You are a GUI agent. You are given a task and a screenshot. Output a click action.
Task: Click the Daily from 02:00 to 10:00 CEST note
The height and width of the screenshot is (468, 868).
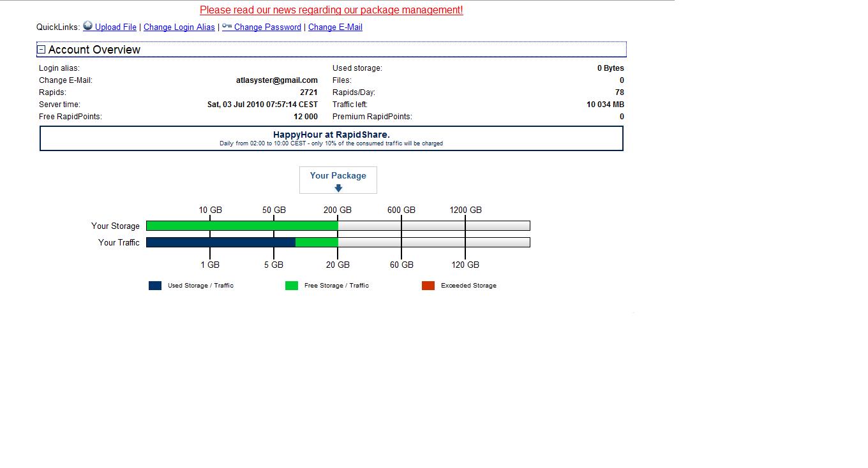(x=331, y=143)
